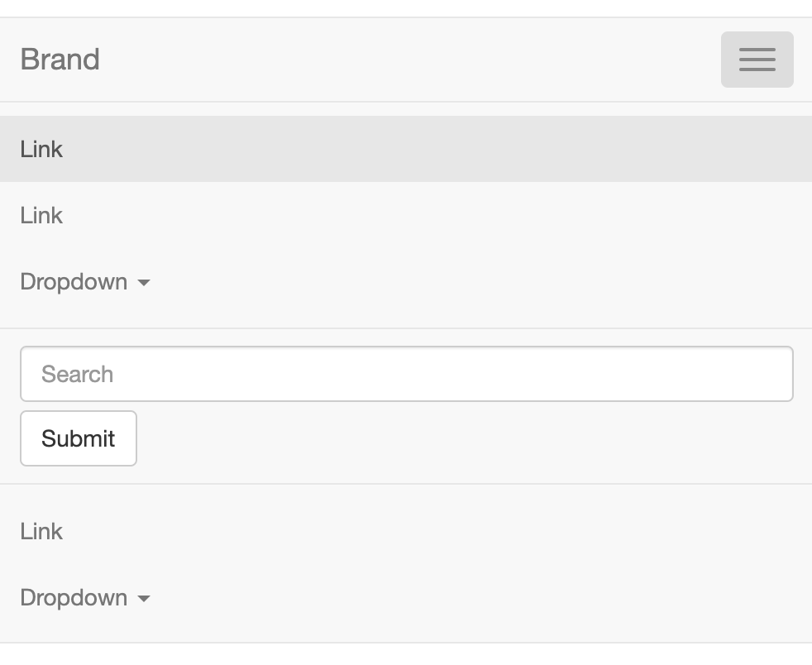812x665 pixels.
Task: Select the Link just above the bottom Dropdown
Action: coord(41,531)
